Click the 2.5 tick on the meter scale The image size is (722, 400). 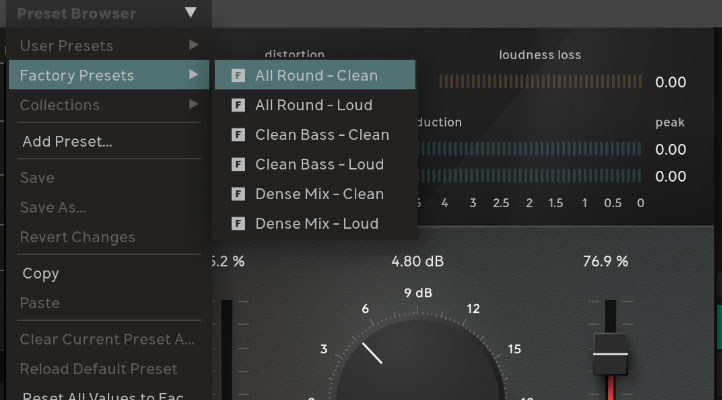(501, 203)
